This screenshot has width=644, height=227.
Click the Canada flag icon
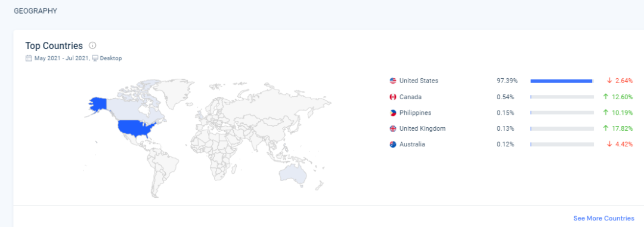click(393, 97)
